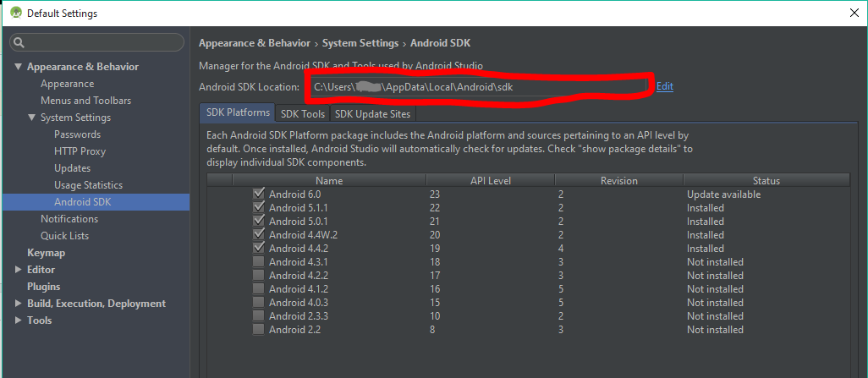Switch to the SDK Update Sites tab
This screenshot has height=378, width=868.
[372, 114]
